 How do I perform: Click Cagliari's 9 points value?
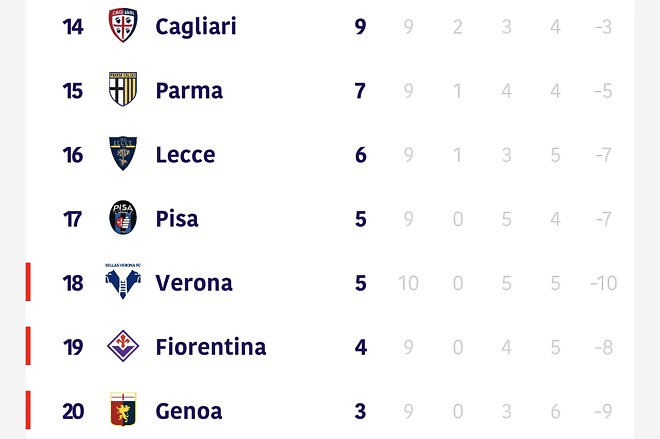[x=360, y=27]
